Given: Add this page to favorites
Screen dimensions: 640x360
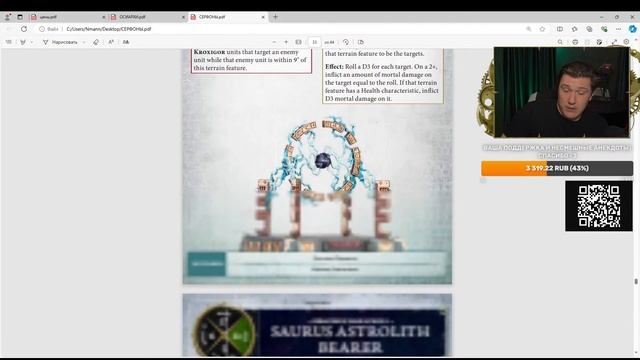Looking at the screenshot, I should tap(542, 29).
